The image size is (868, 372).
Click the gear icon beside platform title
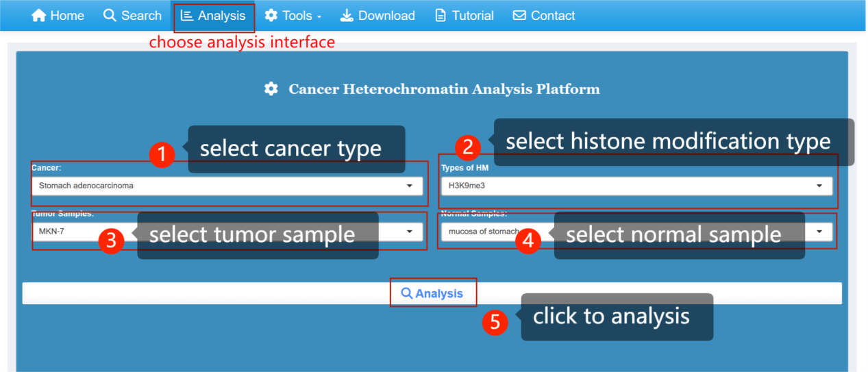271,89
